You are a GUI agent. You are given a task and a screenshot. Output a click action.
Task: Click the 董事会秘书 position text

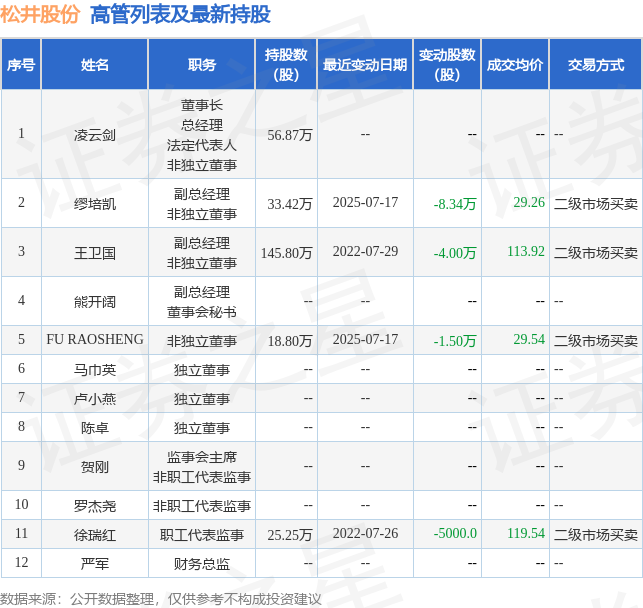202,312
